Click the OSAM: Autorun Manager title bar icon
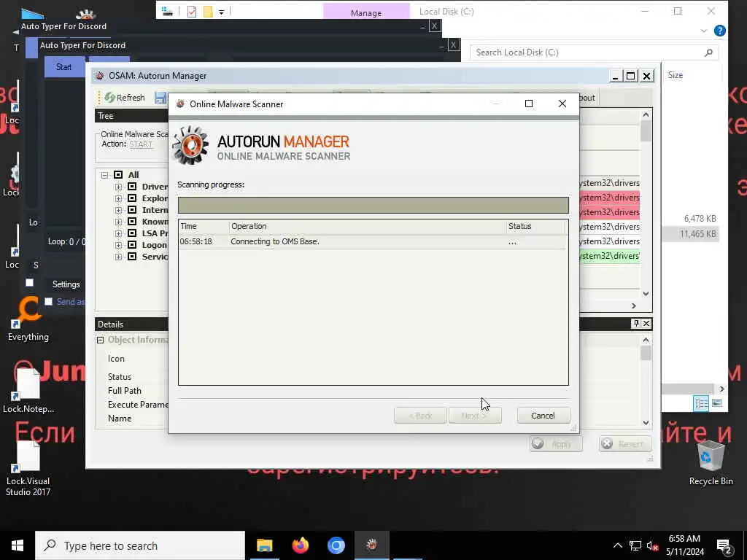 (x=99, y=76)
